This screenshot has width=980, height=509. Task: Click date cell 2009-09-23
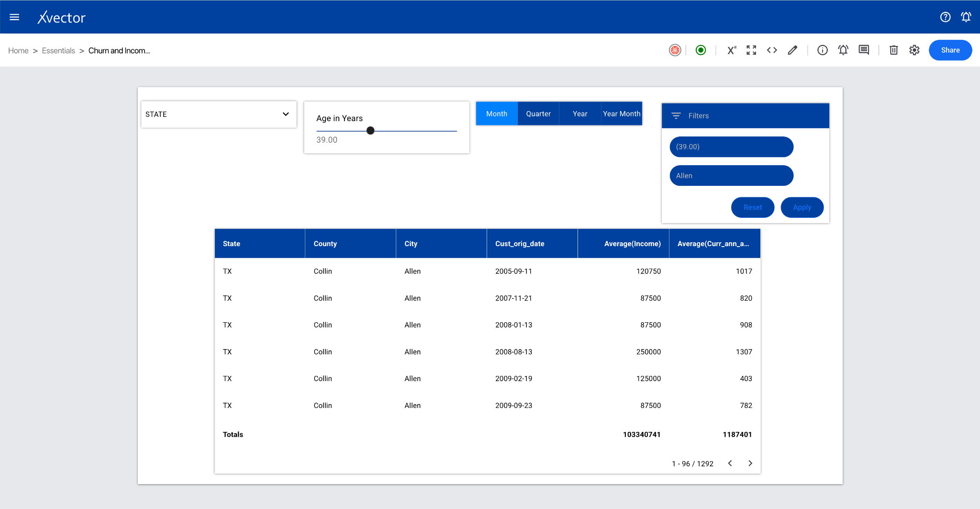pos(513,406)
